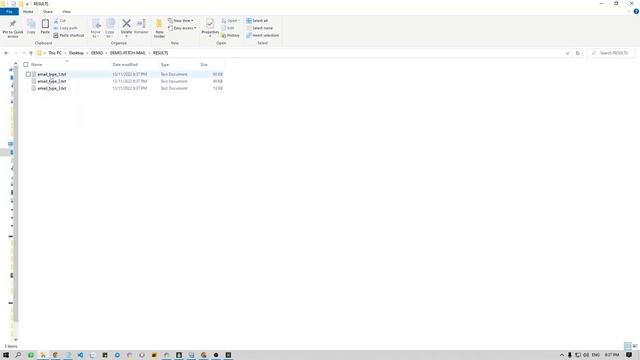Click Invert selection in the ribbon

coord(262,36)
